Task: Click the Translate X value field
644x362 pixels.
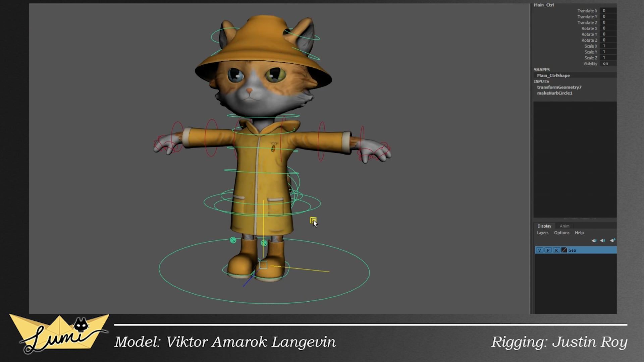Action: 608,11
